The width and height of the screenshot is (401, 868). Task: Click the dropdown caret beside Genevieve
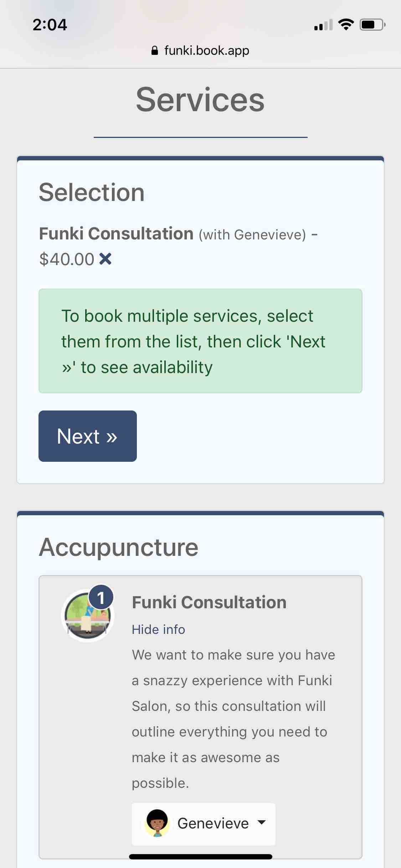[262, 823]
